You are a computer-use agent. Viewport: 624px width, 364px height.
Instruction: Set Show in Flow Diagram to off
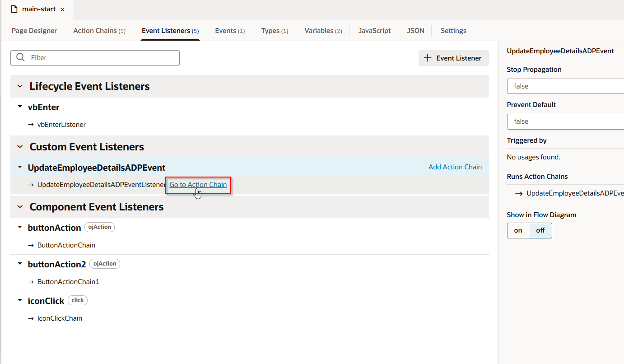[540, 230]
